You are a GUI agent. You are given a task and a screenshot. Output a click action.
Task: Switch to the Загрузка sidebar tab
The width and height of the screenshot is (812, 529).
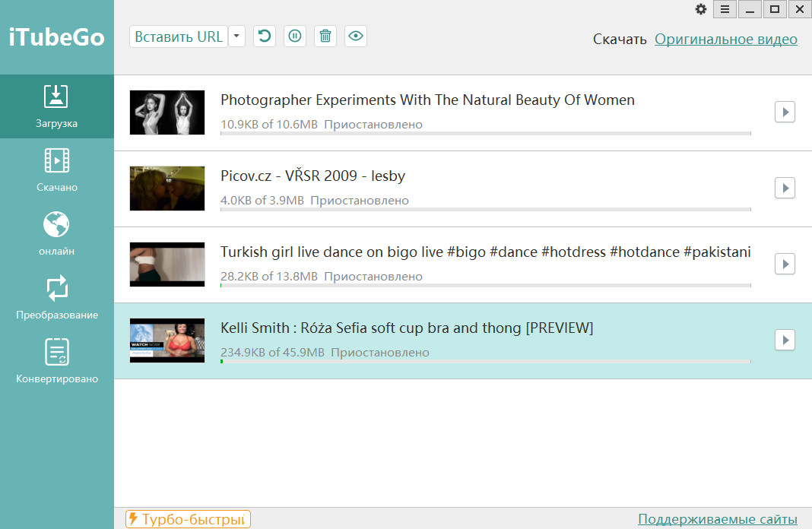tap(57, 106)
